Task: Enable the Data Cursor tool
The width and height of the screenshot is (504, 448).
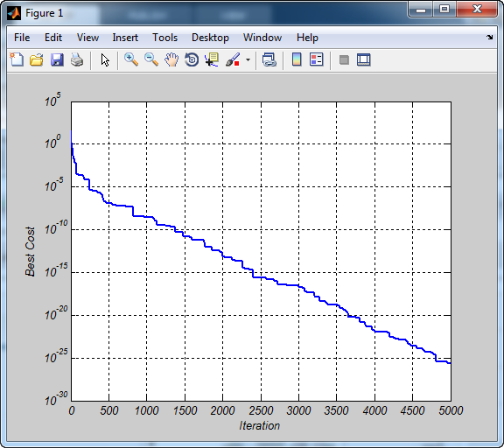Action: pos(212,59)
